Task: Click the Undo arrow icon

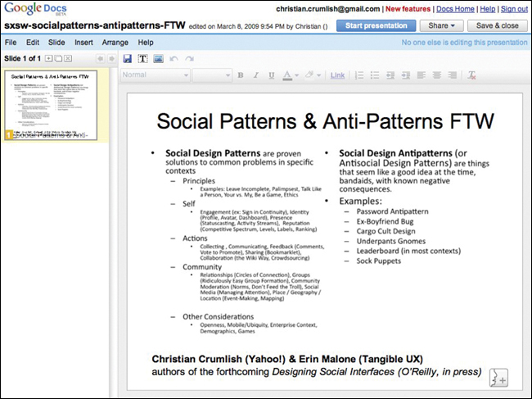Action: [174, 59]
